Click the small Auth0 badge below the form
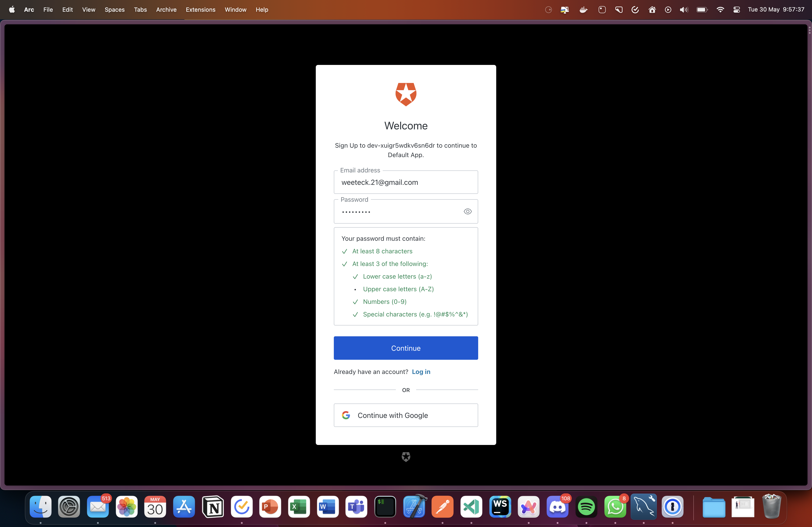Screen dimensions: 812x527 pos(406,457)
